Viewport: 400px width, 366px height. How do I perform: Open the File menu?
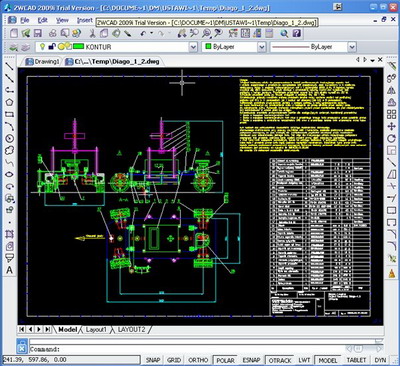tap(25, 20)
